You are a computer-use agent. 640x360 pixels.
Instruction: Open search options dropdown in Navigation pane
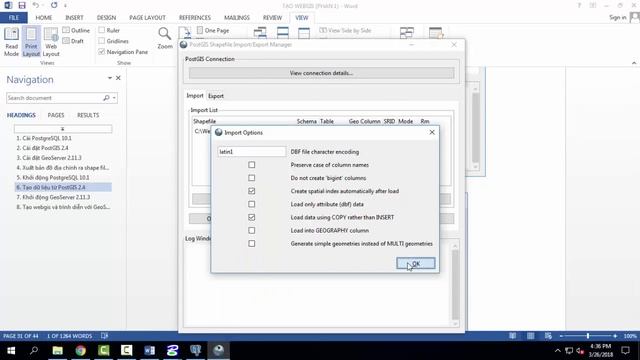(x=114, y=98)
